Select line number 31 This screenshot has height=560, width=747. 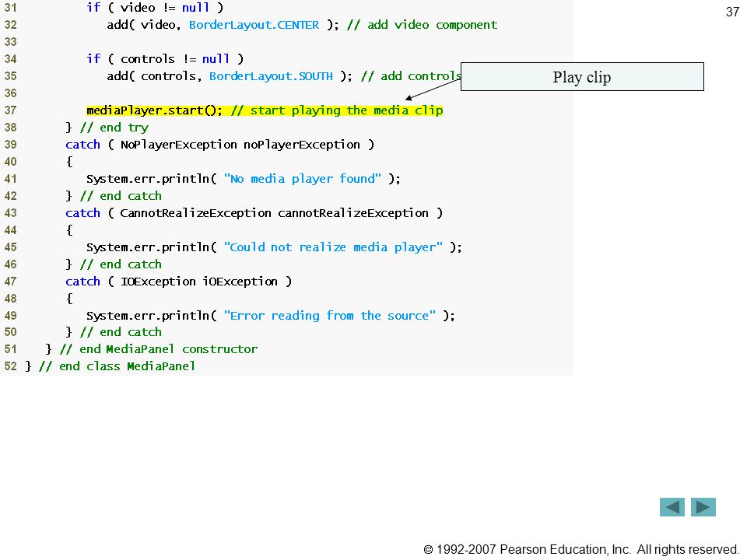(x=10, y=8)
